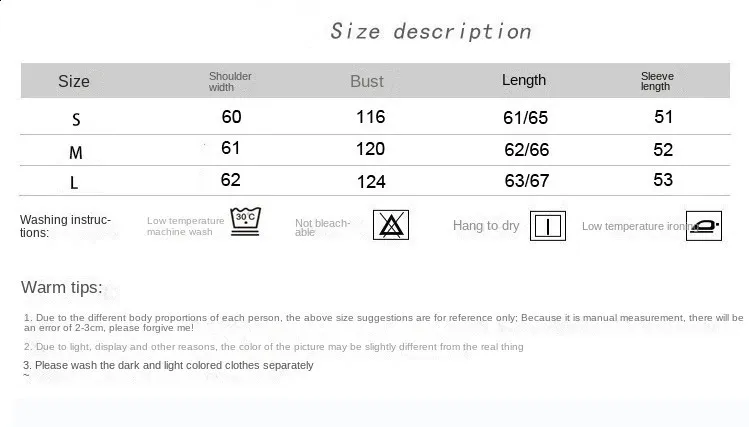Viewport: 749px width, 427px height.
Task: Click the Size description heading
Action: pyautogui.click(x=431, y=31)
